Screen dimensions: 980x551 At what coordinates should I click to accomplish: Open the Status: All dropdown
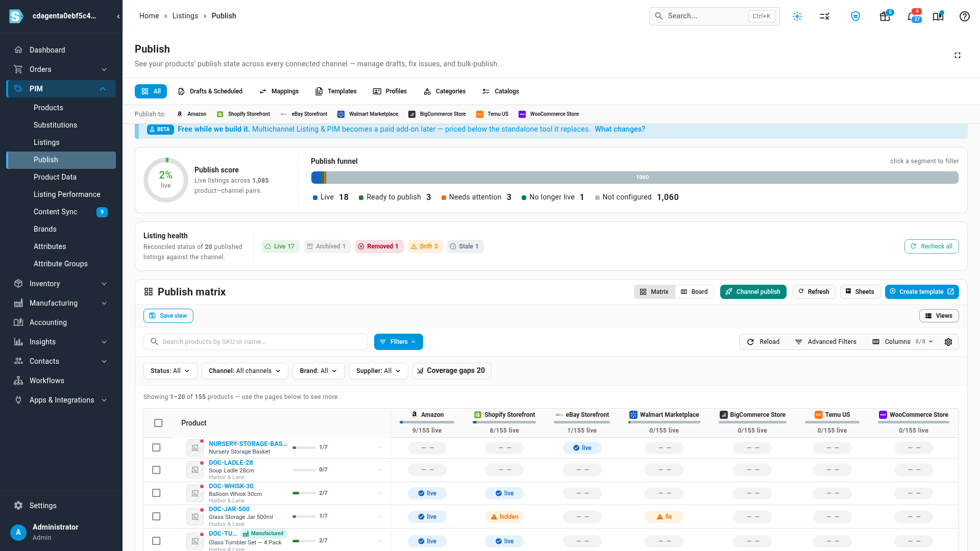click(170, 371)
